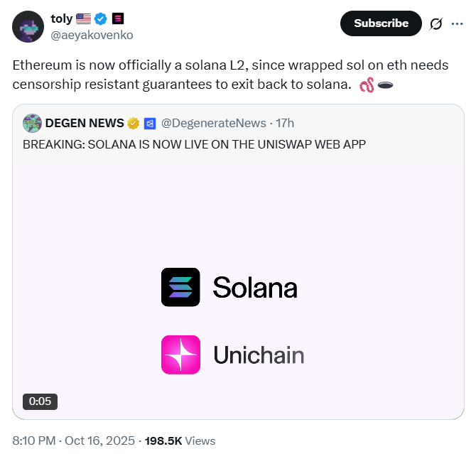Click the 198.5K Views count
Screen dimensions: 476x454
(179, 441)
